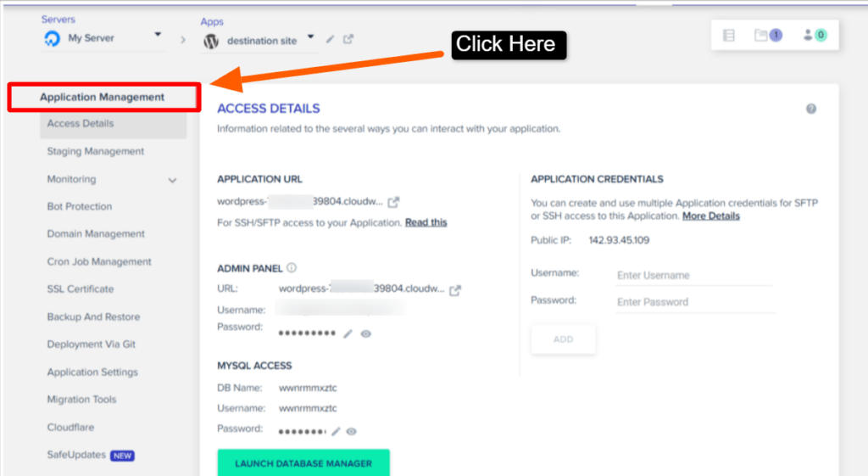Follow the More Details credentials link
Image resolution: width=868 pixels, height=476 pixels.
click(x=711, y=216)
